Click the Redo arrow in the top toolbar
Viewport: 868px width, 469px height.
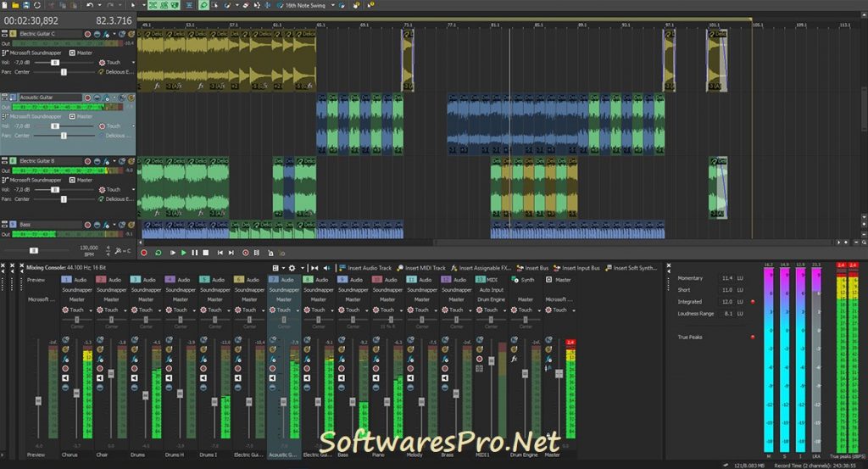tap(110, 5)
